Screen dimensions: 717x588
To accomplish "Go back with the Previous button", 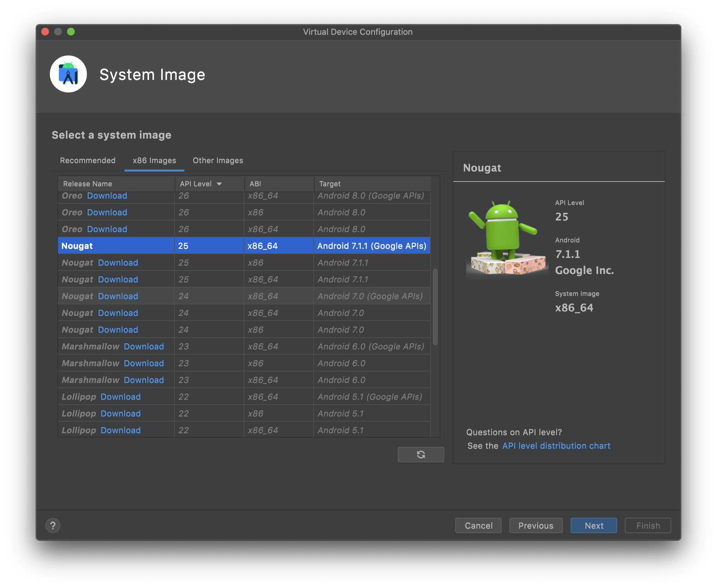I will (x=536, y=525).
